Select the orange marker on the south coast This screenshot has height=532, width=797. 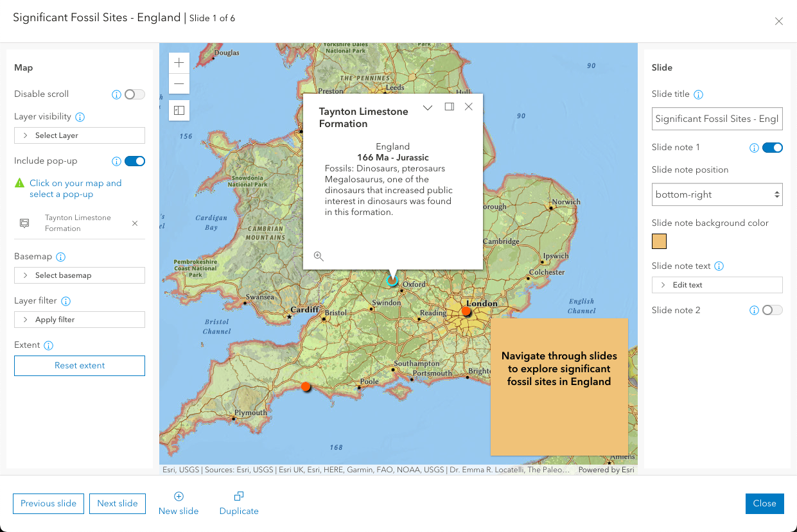coord(306,386)
